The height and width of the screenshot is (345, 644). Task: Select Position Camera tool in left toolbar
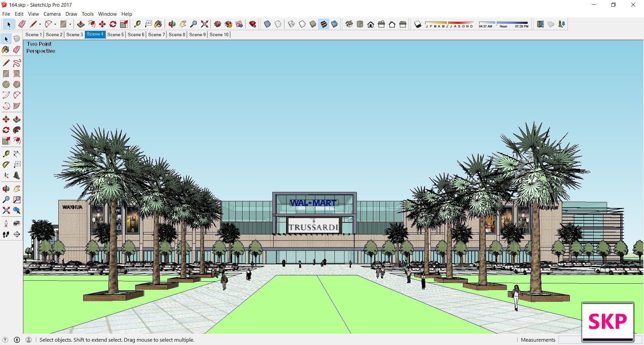click(6, 224)
